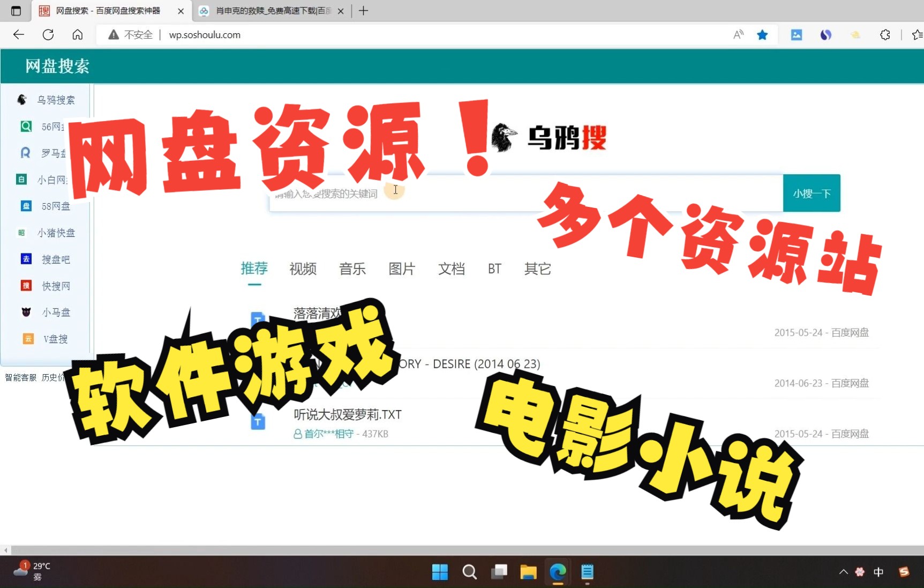Click the image extension icon in toolbar
Screen dimensions: 924x588
coord(797,35)
